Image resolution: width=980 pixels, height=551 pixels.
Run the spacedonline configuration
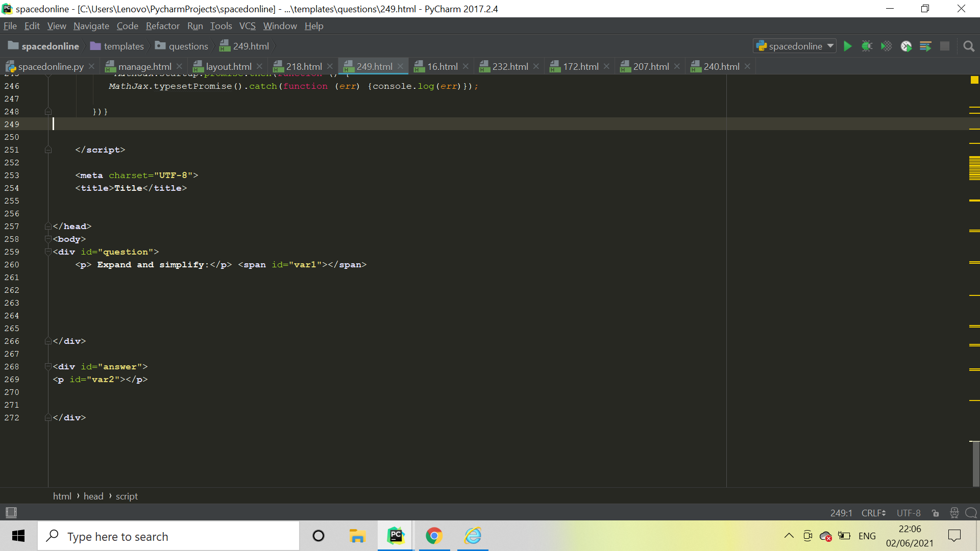click(848, 46)
